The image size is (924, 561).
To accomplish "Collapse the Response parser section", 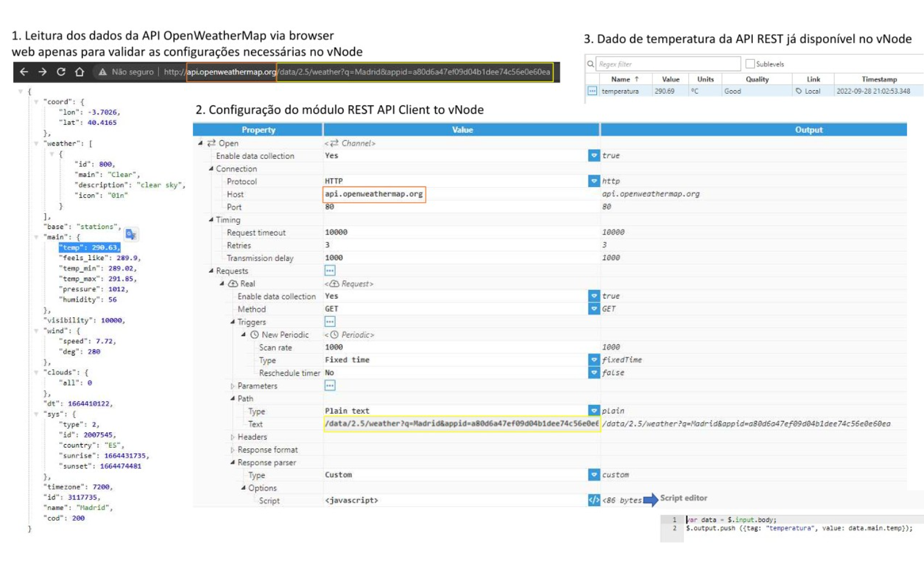I will click(233, 463).
